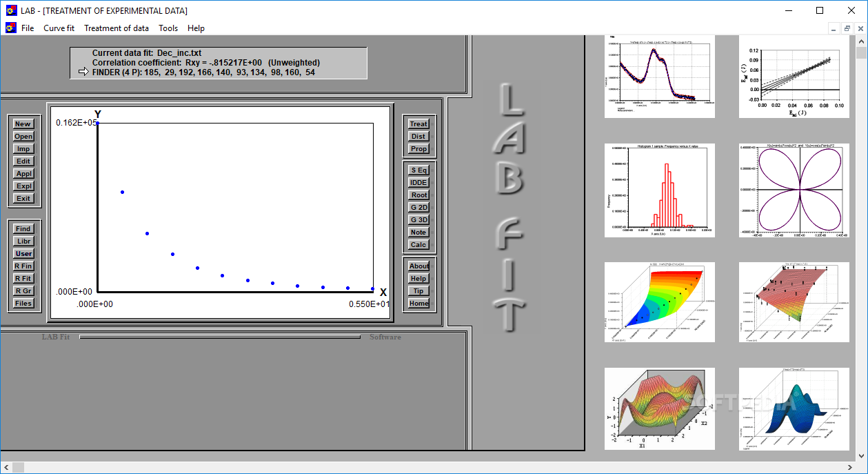Image resolution: width=868 pixels, height=474 pixels.
Task: Open the File menu
Action: tap(28, 28)
